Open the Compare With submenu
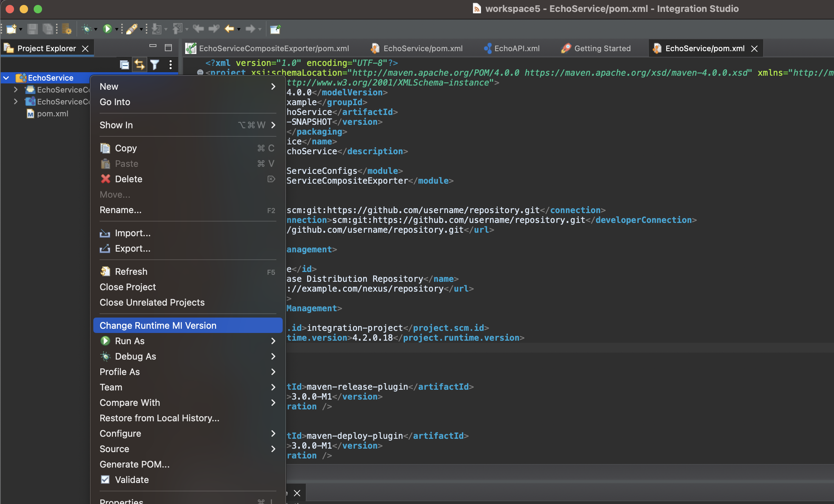This screenshot has height=504, width=834. [x=188, y=402]
